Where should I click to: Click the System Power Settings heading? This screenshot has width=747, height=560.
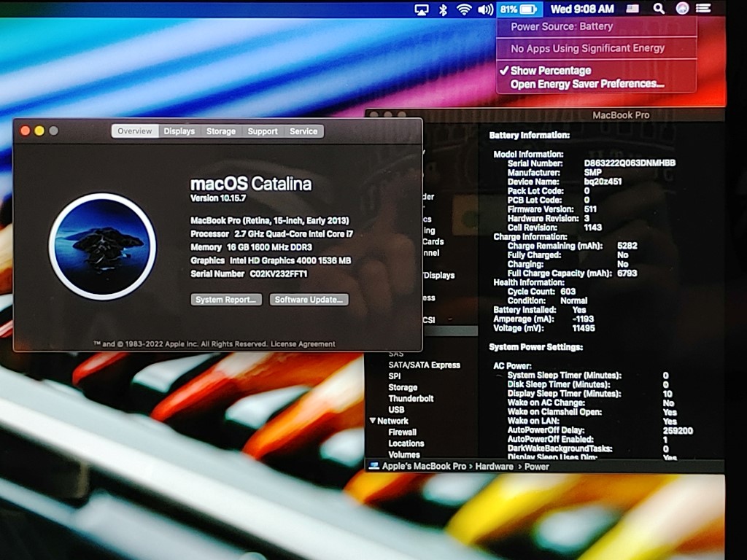tap(536, 347)
